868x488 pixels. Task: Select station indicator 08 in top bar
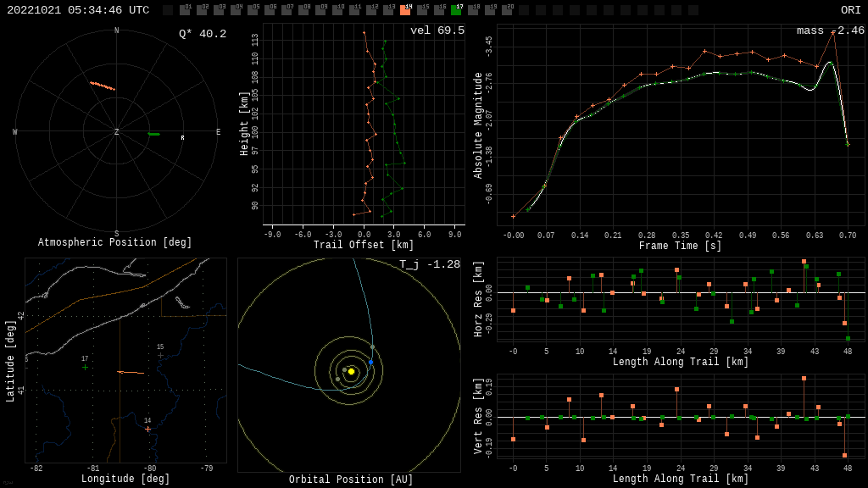point(303,9)
